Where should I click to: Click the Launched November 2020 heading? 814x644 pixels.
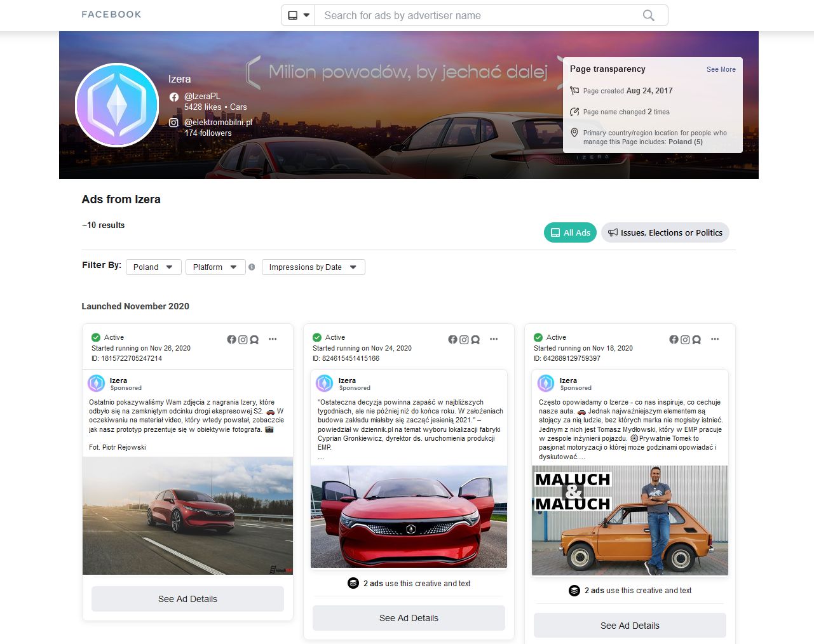click(x=135, y=306)
